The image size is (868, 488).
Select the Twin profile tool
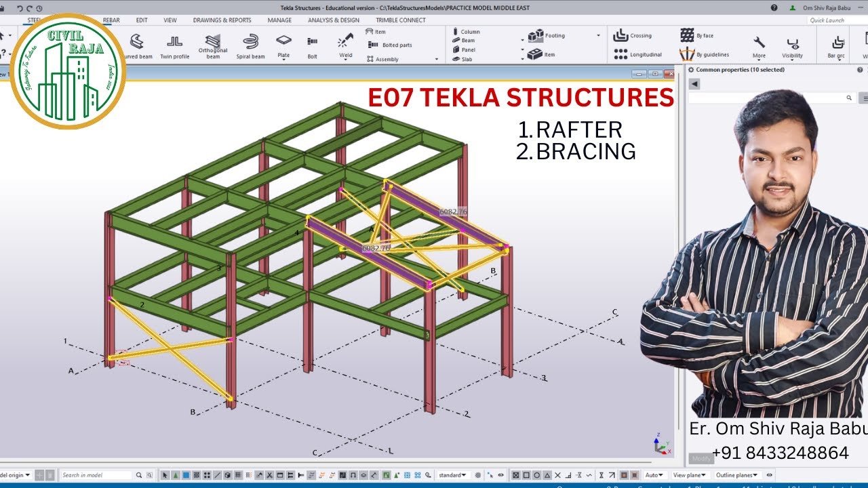pyautogui.click(x=174, y=46)
